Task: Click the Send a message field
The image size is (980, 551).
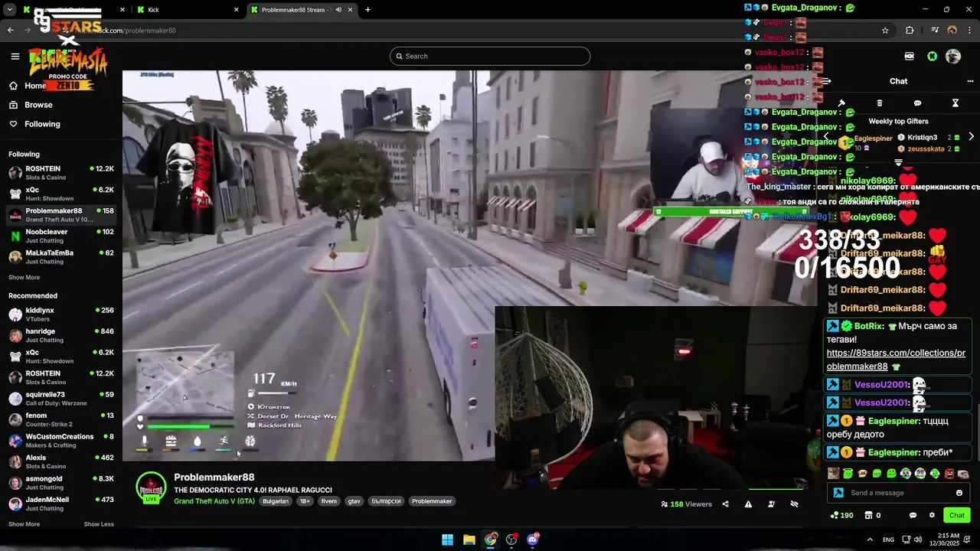Action: click(899, 493)
